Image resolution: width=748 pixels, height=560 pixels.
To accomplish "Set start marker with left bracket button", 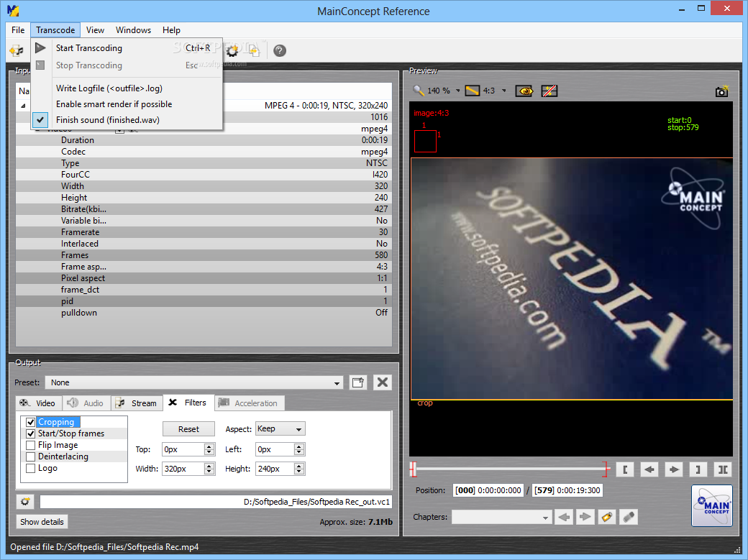I will tap(625, 469).
